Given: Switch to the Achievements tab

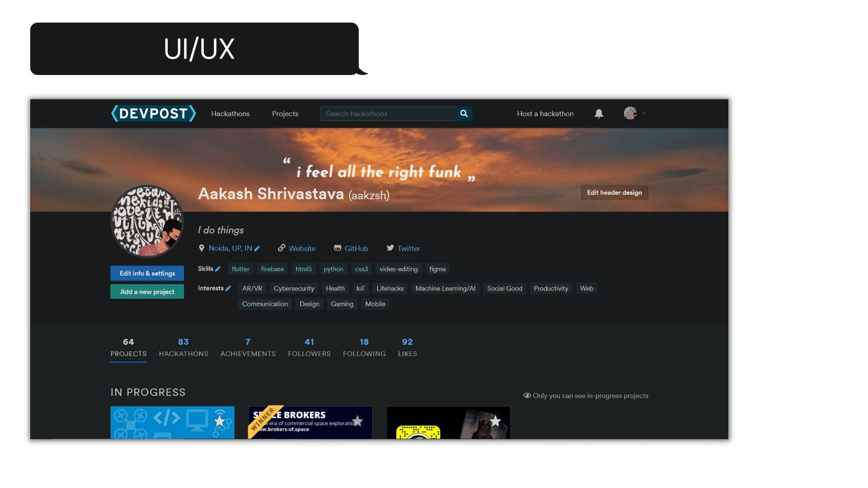Looking at the screenshot, I should 248,347.
